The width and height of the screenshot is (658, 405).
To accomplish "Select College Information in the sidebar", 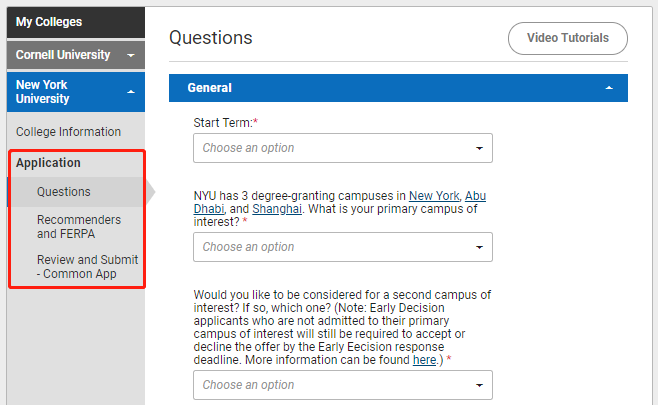I will pyautogui.click(x=68, y=132).
